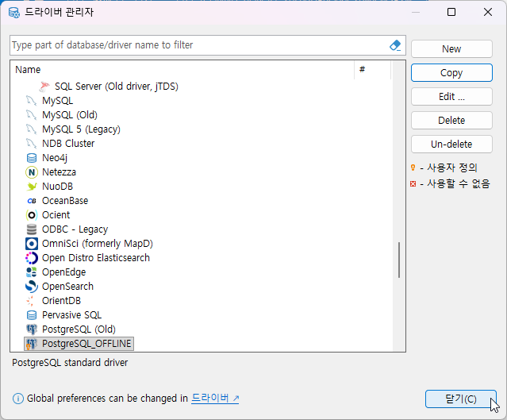Click the Ocient circle icon
The height and width of the screenshot is (420, 507).
pyautogui.click(x=32, y=215)
